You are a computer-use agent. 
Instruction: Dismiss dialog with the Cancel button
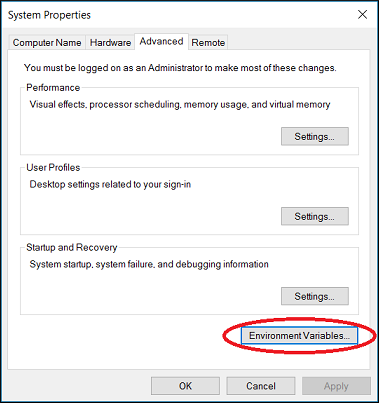(261, 386)
